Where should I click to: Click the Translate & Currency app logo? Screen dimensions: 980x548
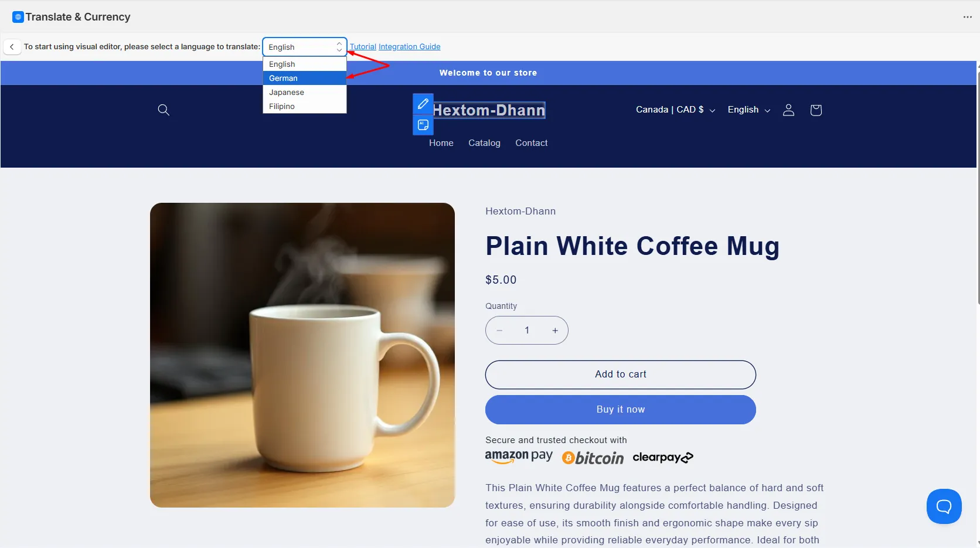(x=18, y=17)
